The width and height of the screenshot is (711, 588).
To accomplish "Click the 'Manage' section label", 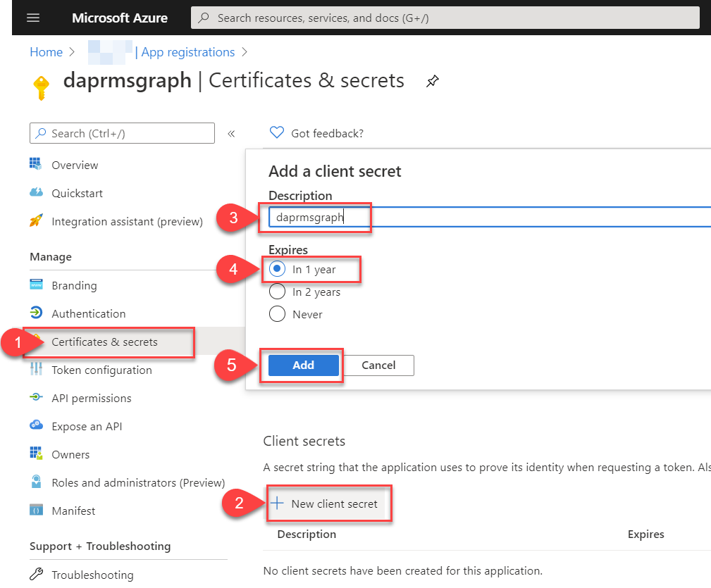I will 51,257.
